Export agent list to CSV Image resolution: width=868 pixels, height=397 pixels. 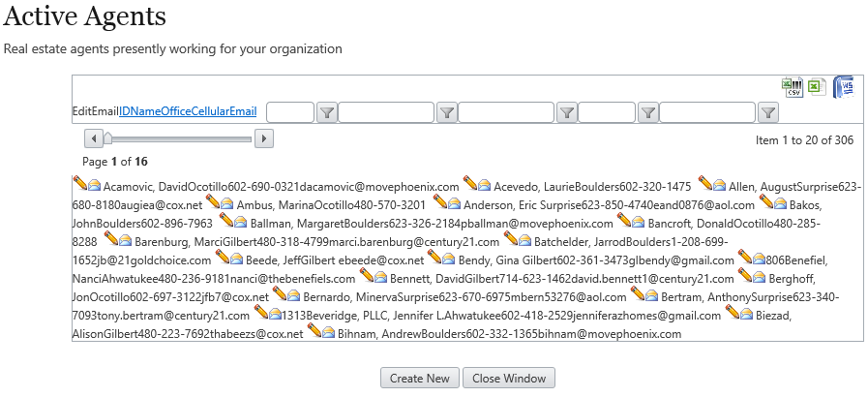point(792,87)
